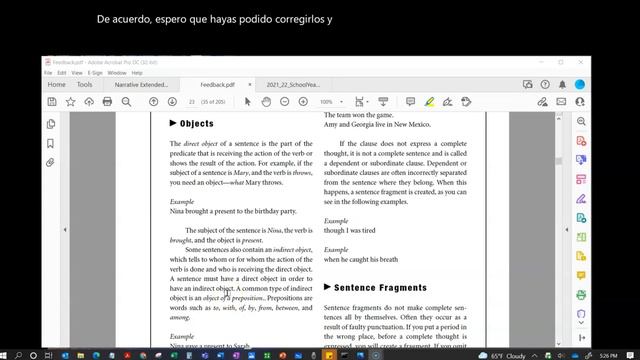Send the file by email

tap(561, 102)
